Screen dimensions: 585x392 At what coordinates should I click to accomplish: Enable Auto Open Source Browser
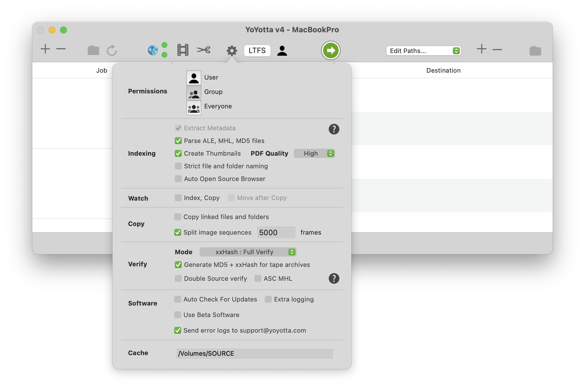point(178,179)
